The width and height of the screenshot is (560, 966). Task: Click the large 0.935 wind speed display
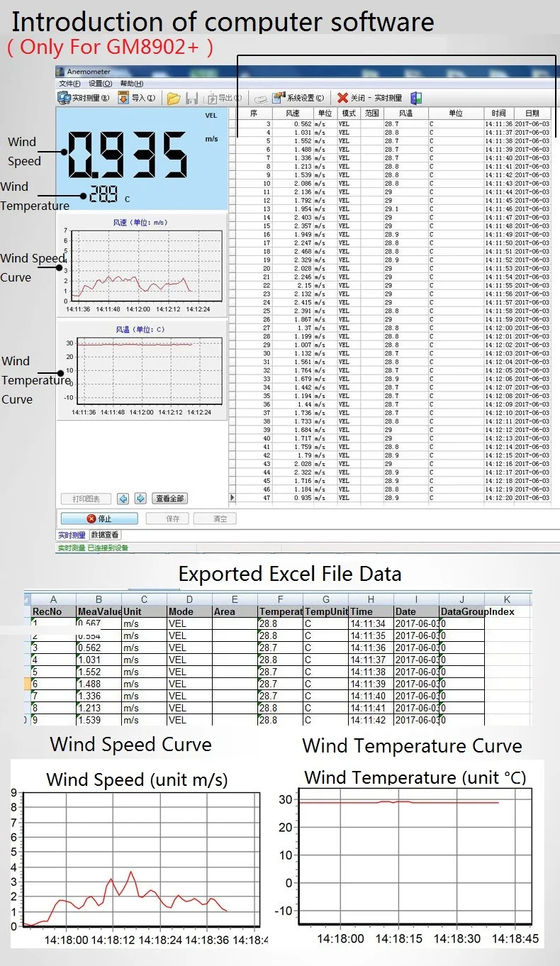(x=128, y=154)
